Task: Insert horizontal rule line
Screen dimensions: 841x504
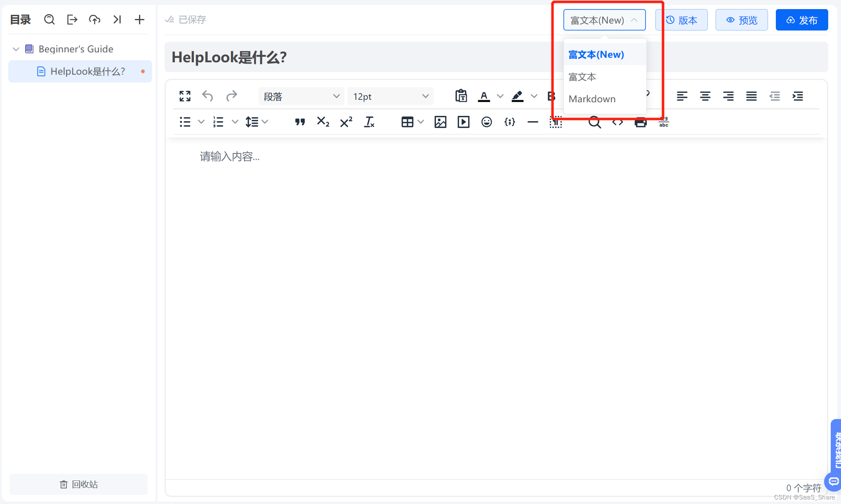Action: (532, 122)
